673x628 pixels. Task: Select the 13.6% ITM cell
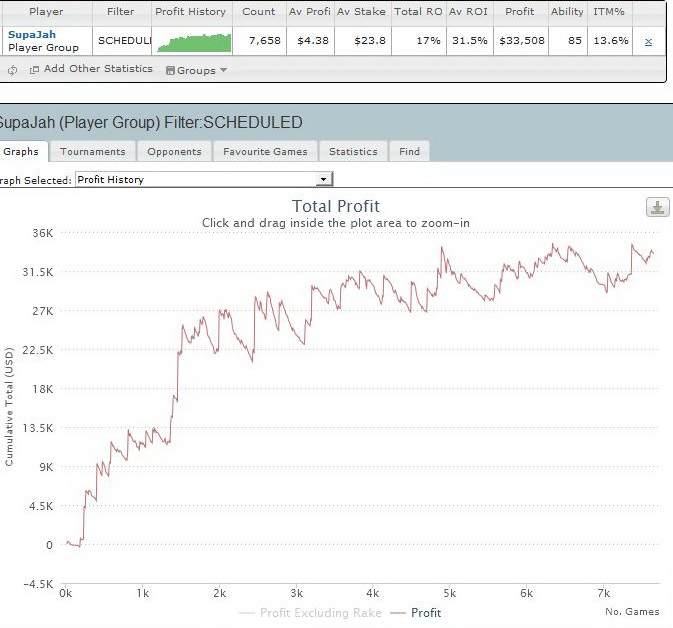point(611,41)
